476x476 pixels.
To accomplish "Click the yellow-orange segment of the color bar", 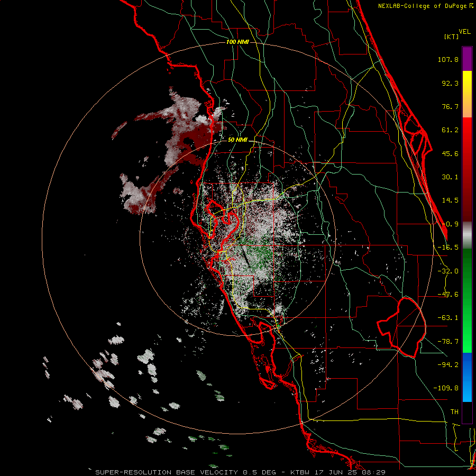I will pos(467,94).
